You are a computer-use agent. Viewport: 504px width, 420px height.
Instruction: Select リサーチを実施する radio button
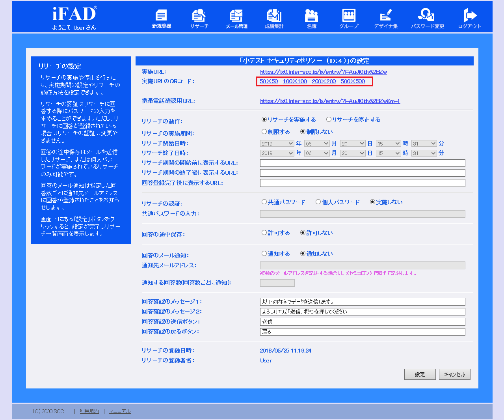pyautogui.click(x=264, y=119)
